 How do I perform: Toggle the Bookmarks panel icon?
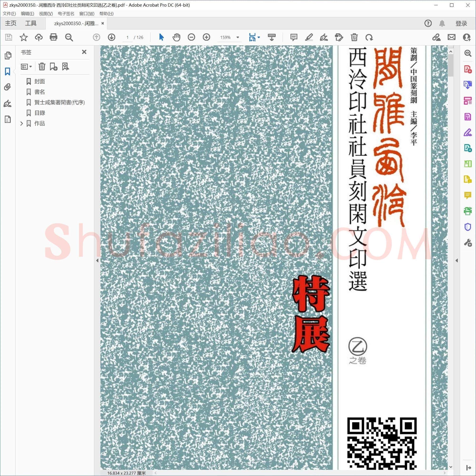pyautogui.click(x=8, y=71)
